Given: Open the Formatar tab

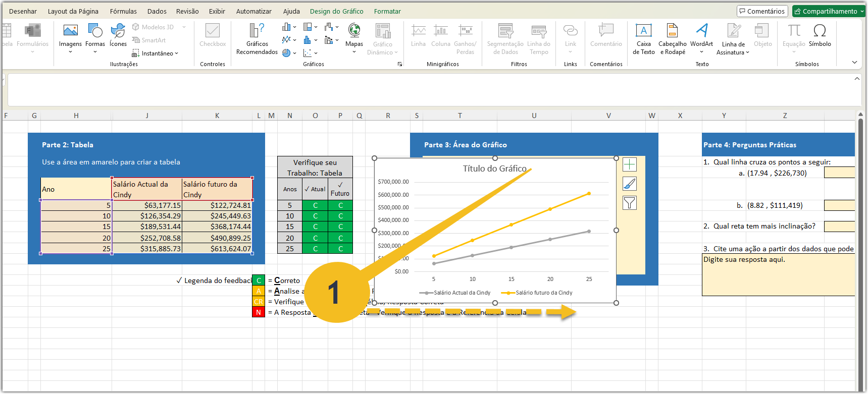Looking at the screenshot, I should pos(387,11).
